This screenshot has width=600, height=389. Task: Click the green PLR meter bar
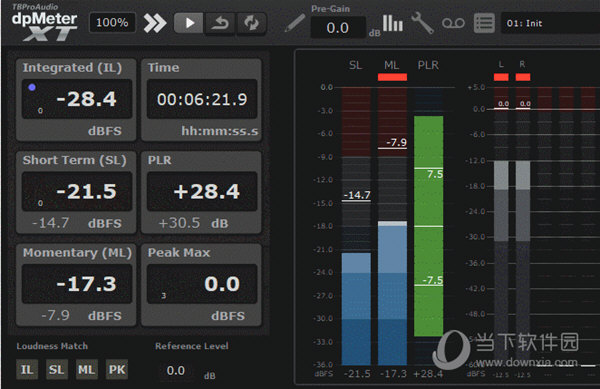coord(429,226)
